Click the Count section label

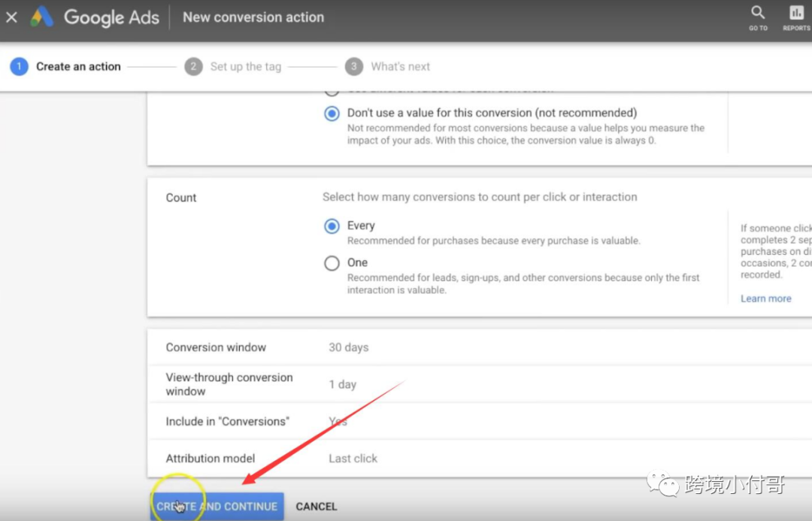[x=180, y=198]
